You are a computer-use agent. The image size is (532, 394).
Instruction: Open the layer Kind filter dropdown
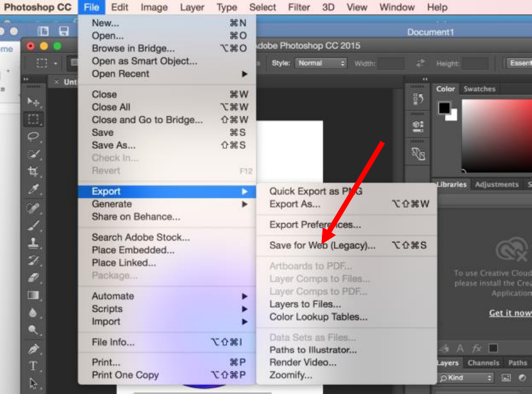coord(466,378)
